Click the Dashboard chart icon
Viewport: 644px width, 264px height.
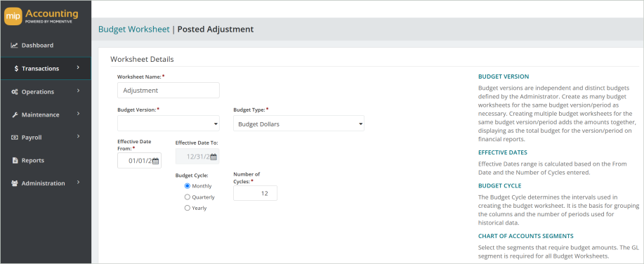click(x=14, y=46)
